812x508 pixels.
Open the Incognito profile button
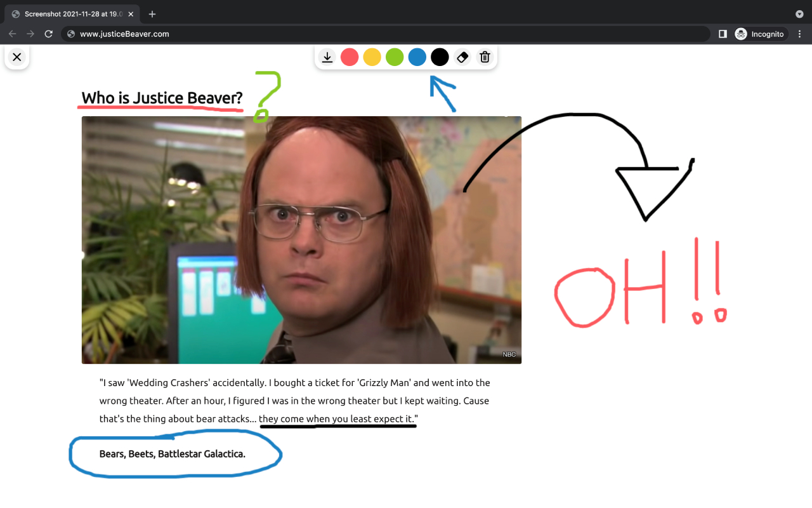pos(760,34)
